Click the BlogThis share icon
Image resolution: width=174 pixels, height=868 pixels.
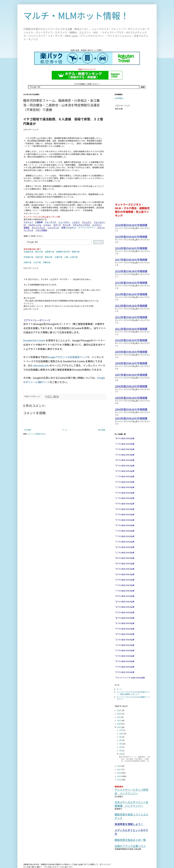click(49, 397)
